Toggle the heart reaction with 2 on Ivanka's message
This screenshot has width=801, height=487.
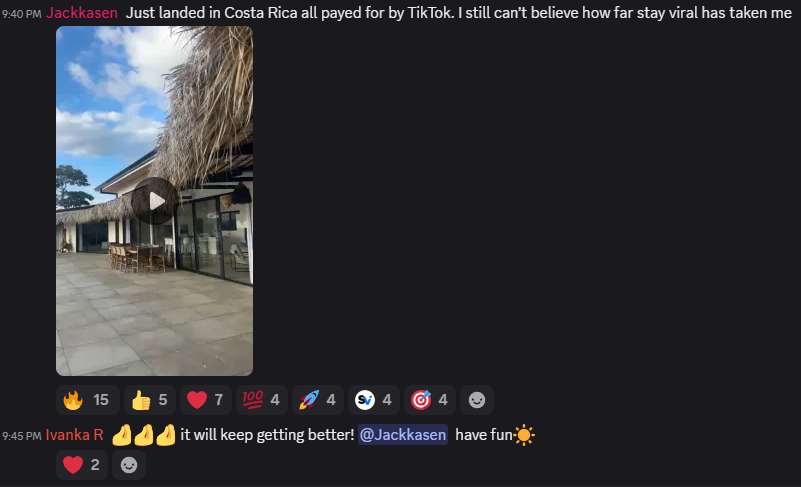pos(82,465)
